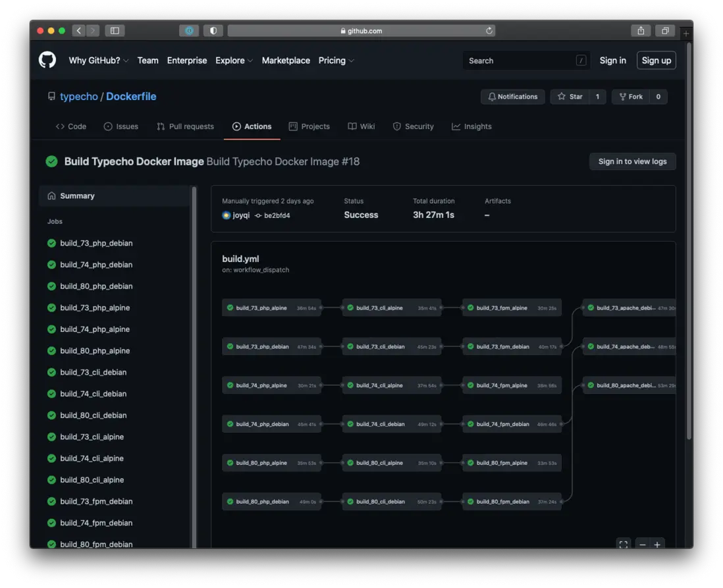This screenshot has width=723, height=588.
Task: Star the Dockerfile repository
Action: (570, 97)
